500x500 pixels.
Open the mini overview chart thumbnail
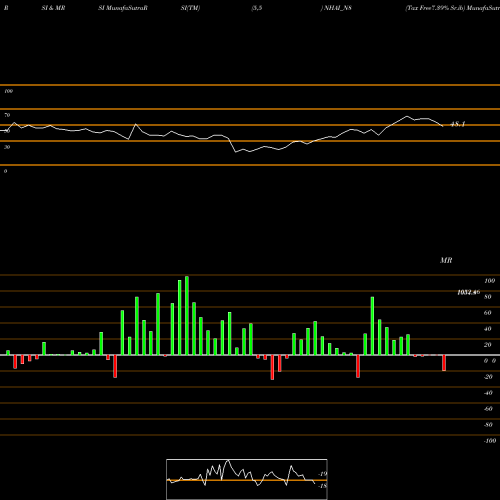point(247,479)
